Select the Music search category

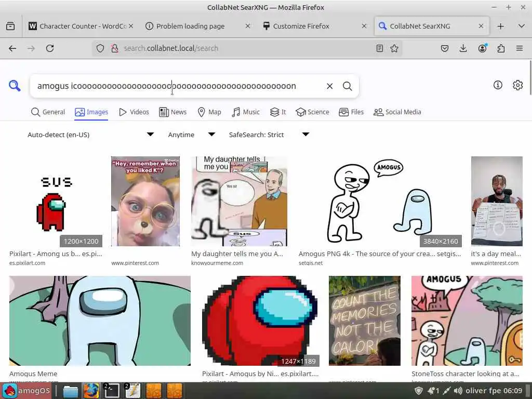click(246, 112)
